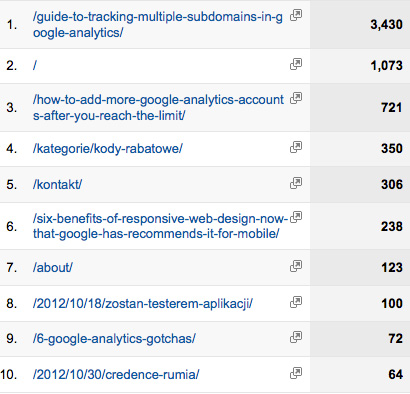Click row number 4.
The width and height of the screenshot is (410, 394).
(x=12, y=149)
